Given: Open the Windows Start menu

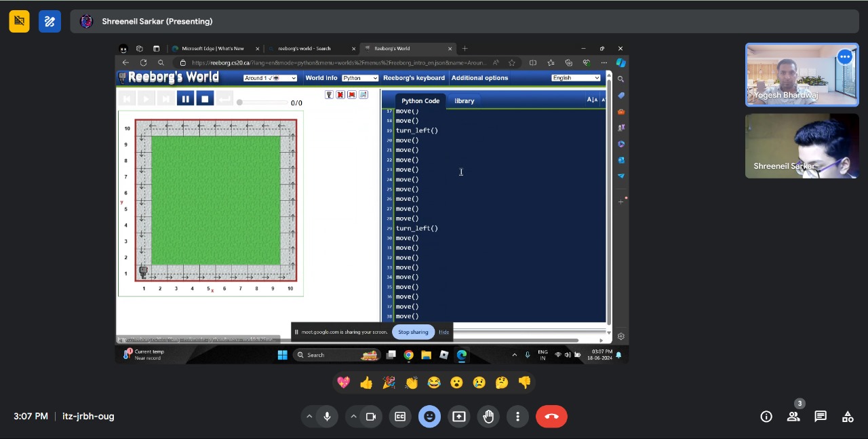Looking at the screenshot, I should [x=282, y=355].
